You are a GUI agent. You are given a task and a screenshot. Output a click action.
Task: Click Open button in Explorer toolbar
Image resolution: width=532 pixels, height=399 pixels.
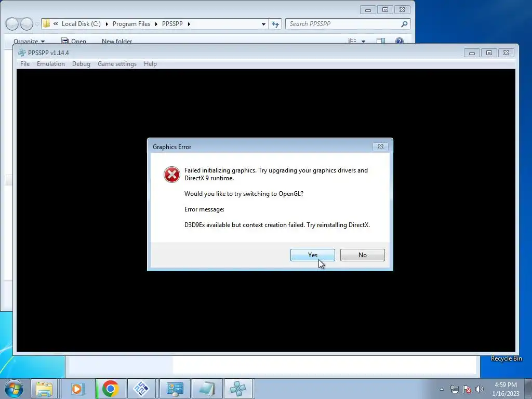74,41
